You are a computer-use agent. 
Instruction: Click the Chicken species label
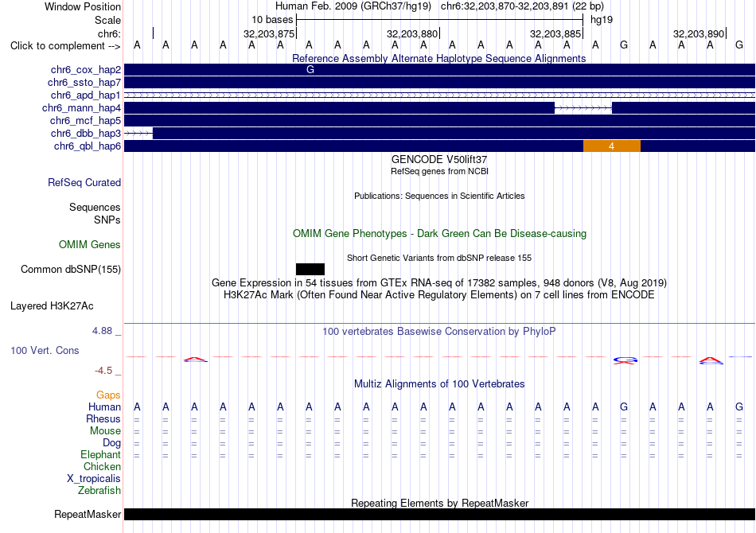tap(102, 466)
